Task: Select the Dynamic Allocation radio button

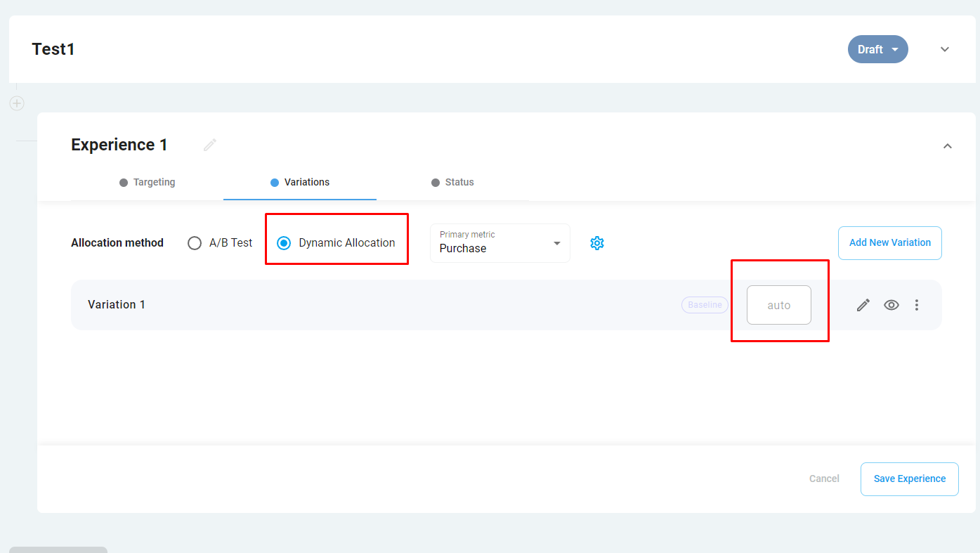Action: pyautogui.click(x=284, y=243)
